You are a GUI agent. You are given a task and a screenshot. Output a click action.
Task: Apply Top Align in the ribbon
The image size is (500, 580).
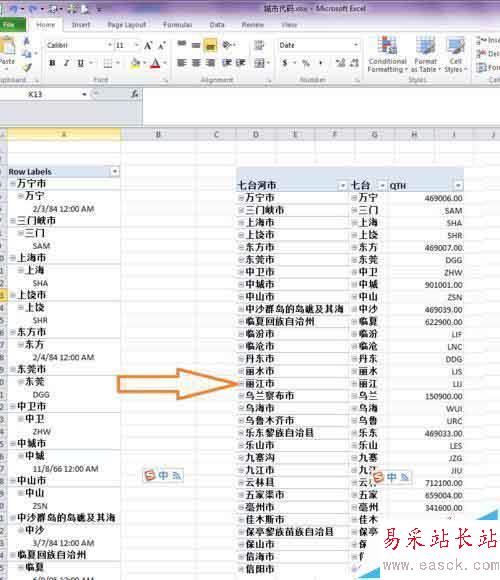[x=182, y=45]
